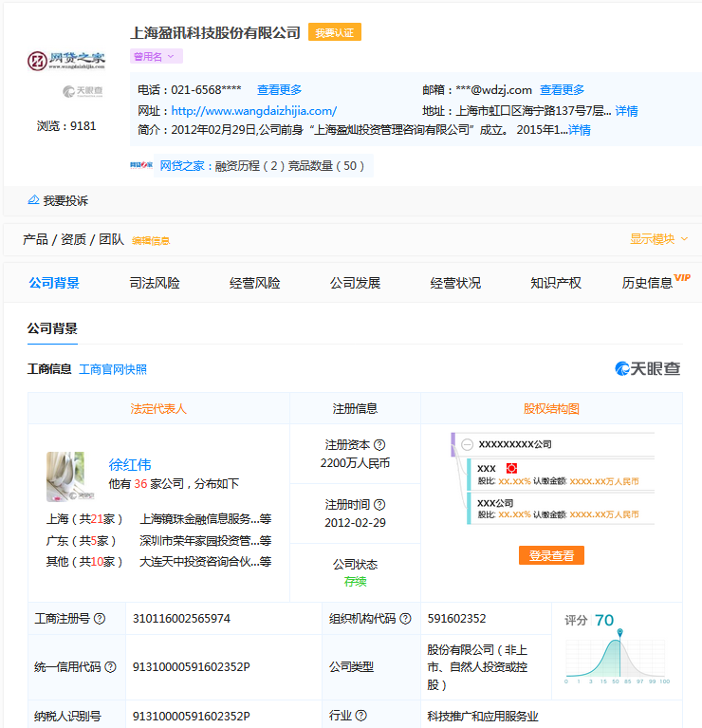702x728 pixels.
Task: Select the 公司发展 tab
Action: pos(356,283)
